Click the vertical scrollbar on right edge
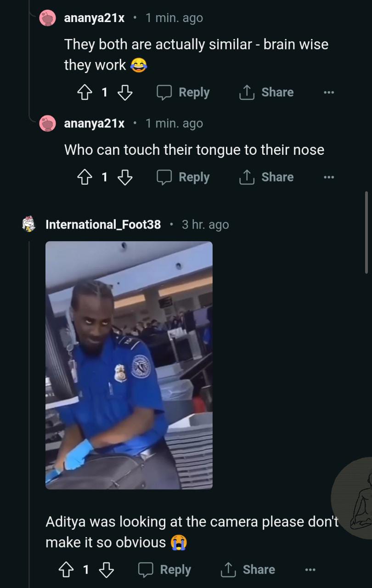 [x=366, y=233]
